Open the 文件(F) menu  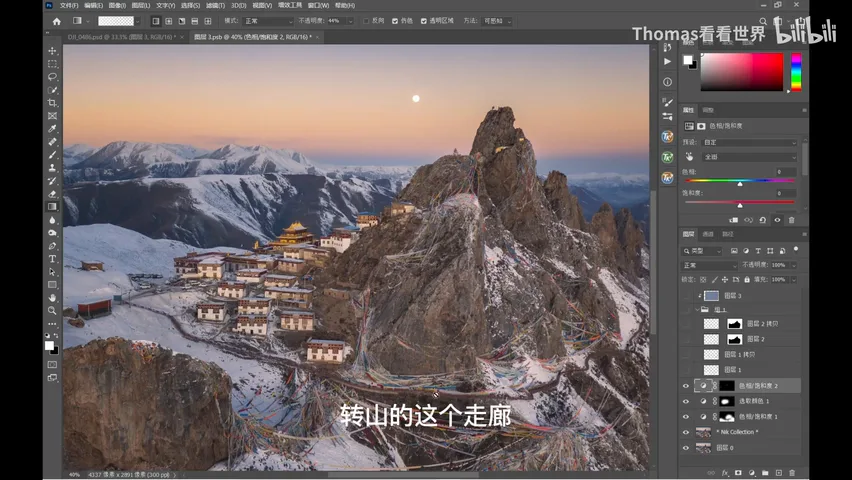pos(69,5)
